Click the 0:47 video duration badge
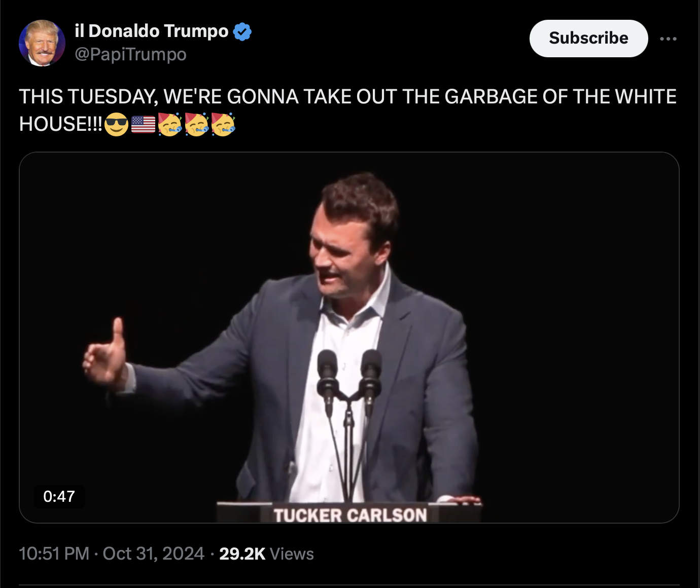Image resolution: width=700 pixels, height=588 pixels. [x=59, y=496]
